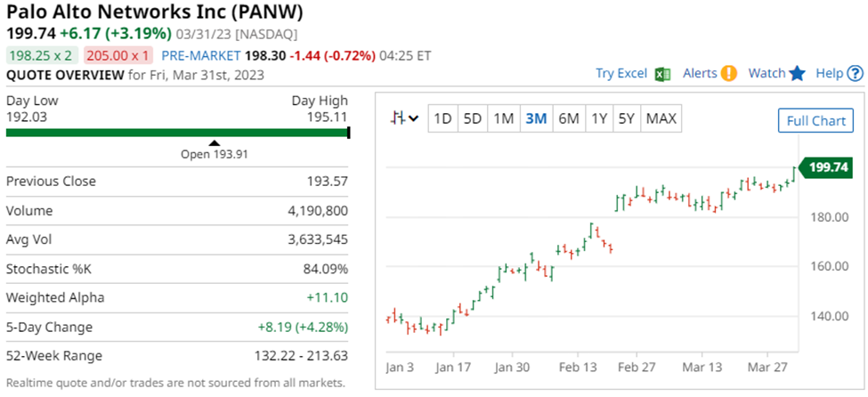Screen dimensions: 868x397
Task: Click the Day Low value 192.03
Action: pyautogui.click(x=25, y=117)
